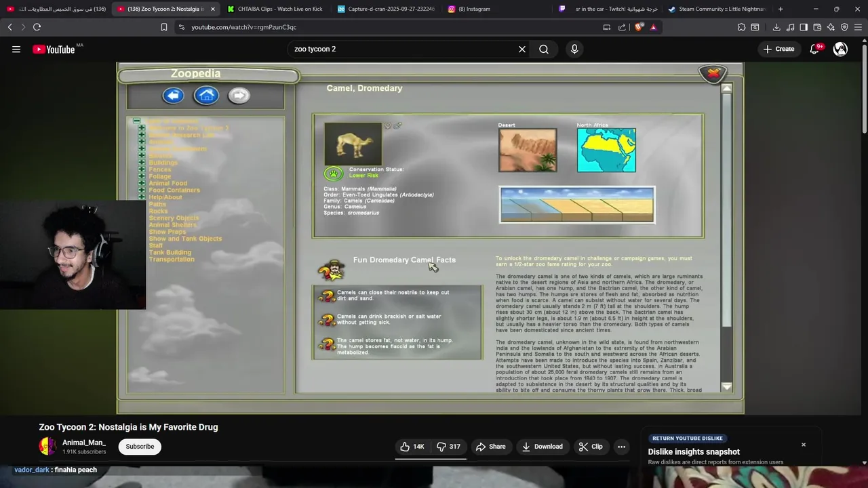Click the video Share button
This screenshot has width=868, height=488.
(491, 447)
